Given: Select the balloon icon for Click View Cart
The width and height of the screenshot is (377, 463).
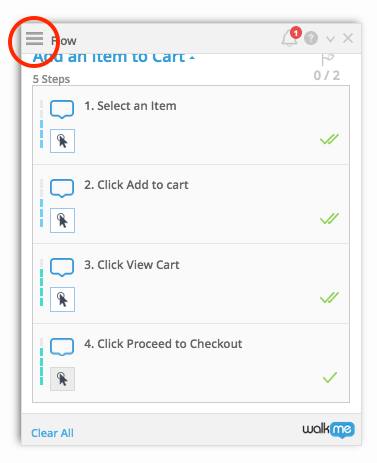Looking at the screenshot, I should pyautogui.click(x=62, y=267).
